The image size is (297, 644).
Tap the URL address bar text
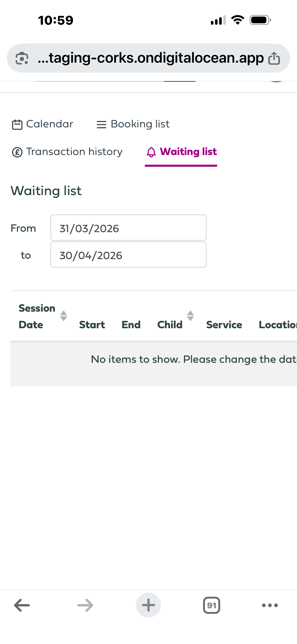tap(151, 58)
